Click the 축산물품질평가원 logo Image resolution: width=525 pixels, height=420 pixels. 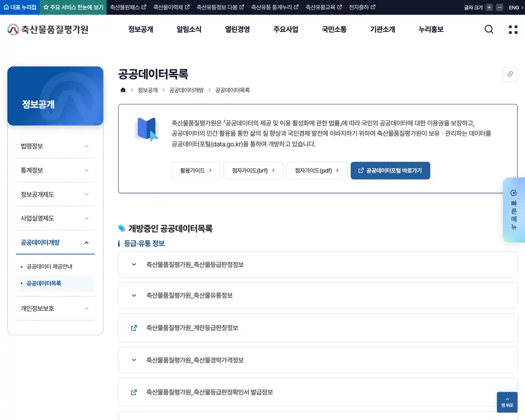tap(47, 29)
